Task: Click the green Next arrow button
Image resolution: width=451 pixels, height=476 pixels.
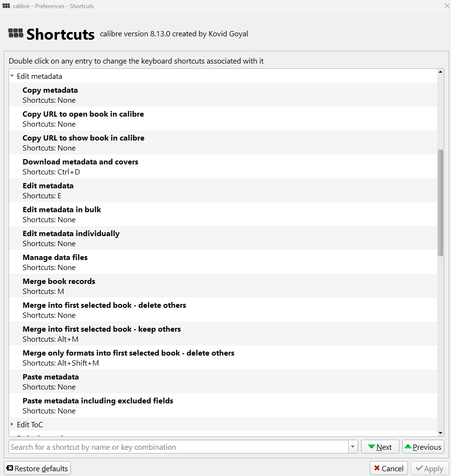Action: pyautogui.click(x=380, y=447)
